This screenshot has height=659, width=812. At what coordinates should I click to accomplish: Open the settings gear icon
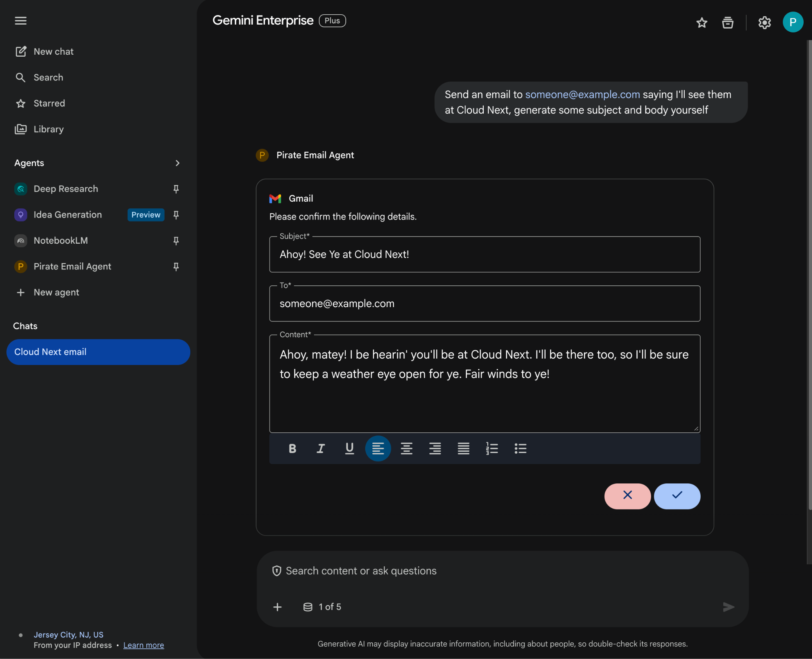click(764, 23)
